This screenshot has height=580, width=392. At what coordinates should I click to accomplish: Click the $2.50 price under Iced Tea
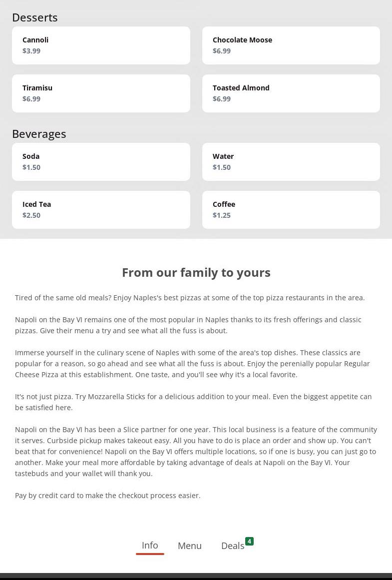pos(31,215)
